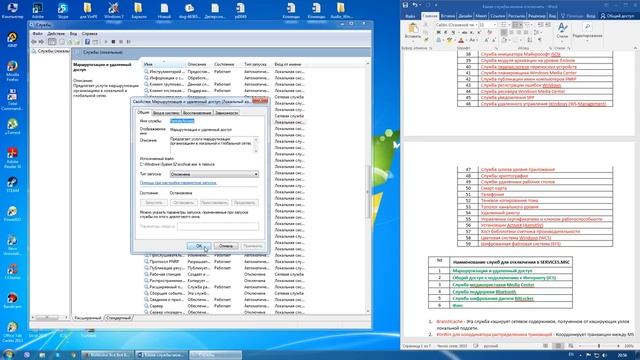Switch to the Дизайн tab in Word ribbon
This screenshot has height=360, width=640.
(465, 16)
